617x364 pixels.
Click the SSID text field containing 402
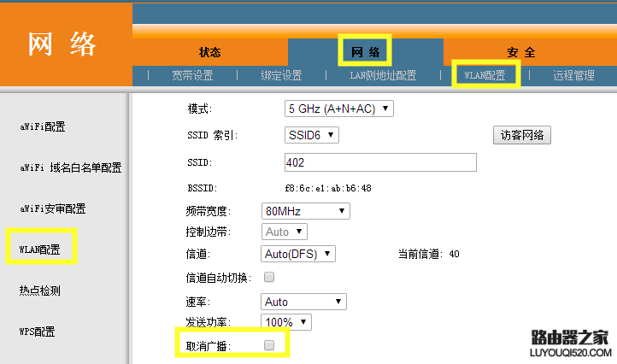[x=380, y=162]
